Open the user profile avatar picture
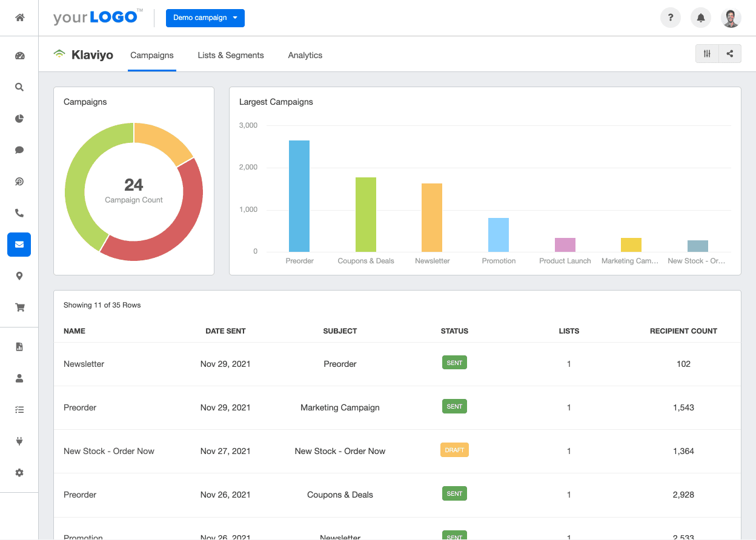 731,18
